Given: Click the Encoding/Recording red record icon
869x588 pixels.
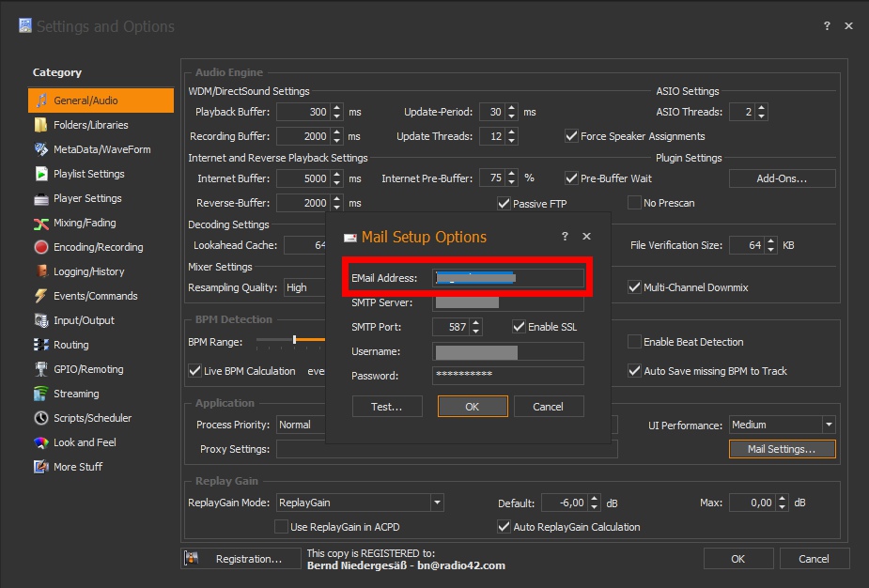Looking at the screenshot, I should click(41, 247).
